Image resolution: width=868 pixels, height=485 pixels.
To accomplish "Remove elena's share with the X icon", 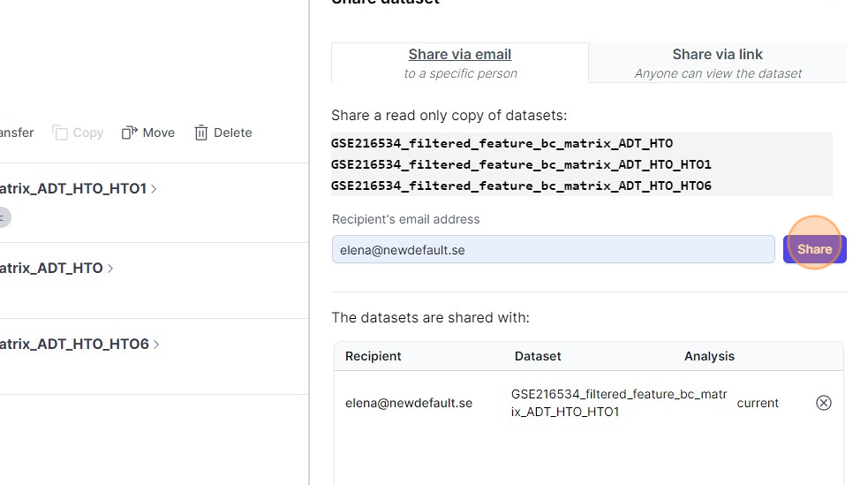I will pos(823,403).
